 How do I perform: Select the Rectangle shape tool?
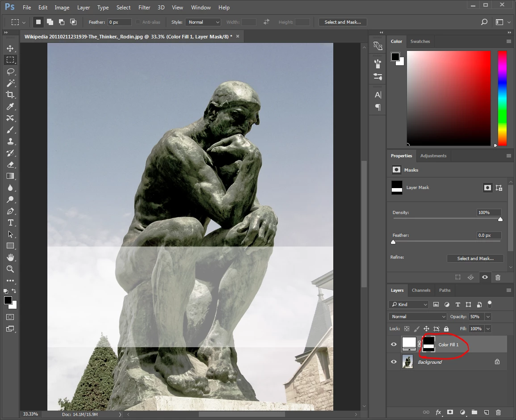point(10,246)
